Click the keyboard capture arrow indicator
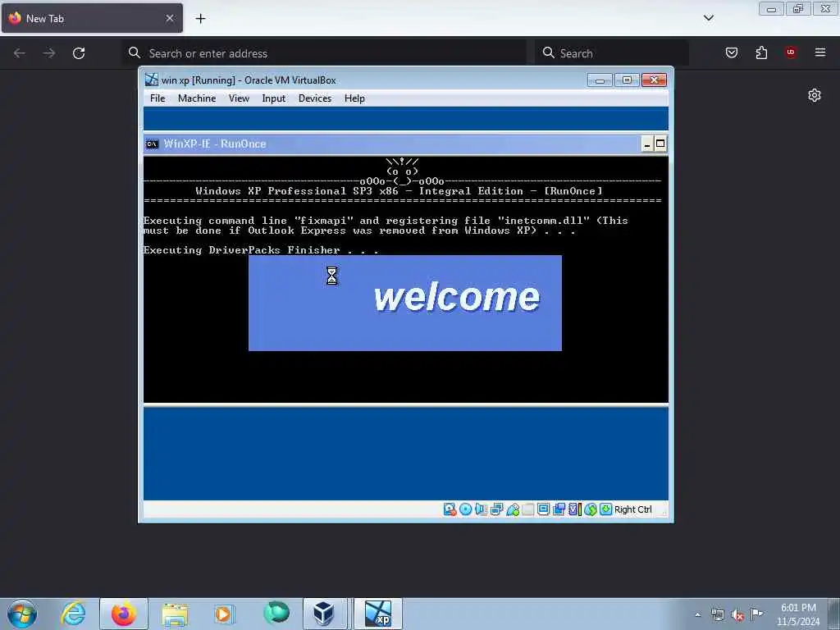 [x=606, y=509]
